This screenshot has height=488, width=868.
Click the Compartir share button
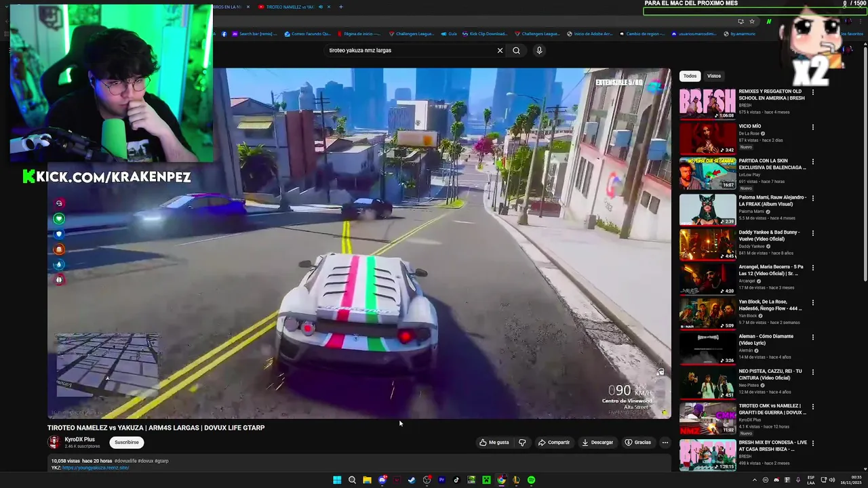coord(554,443)
